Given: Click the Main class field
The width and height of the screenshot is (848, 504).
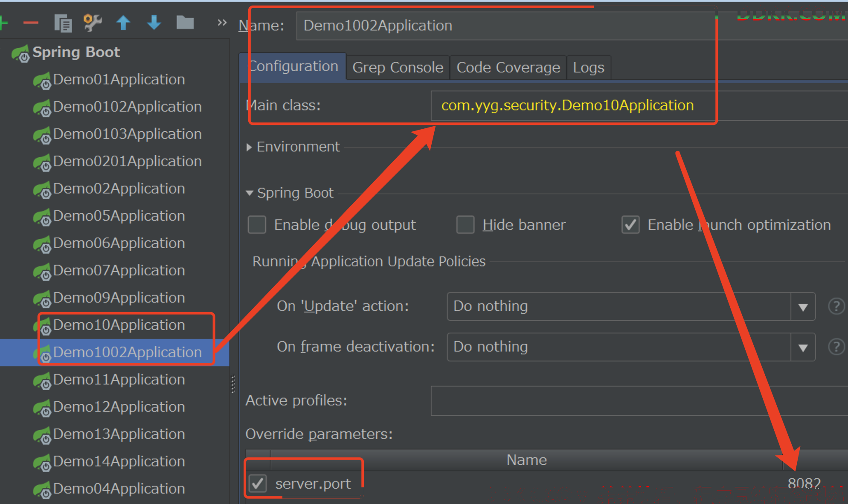Looking at the screenshot, I should (x=639, y=105).
